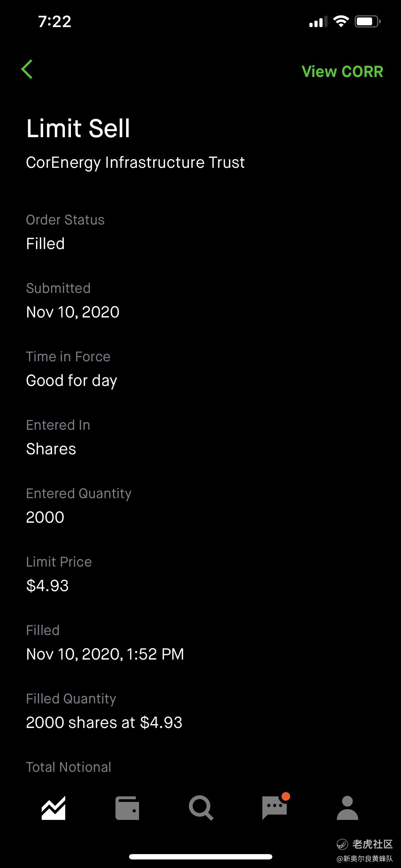Tap the Filled order status value
This screenshot has height=868, width=401.
[x=45, y=244]
